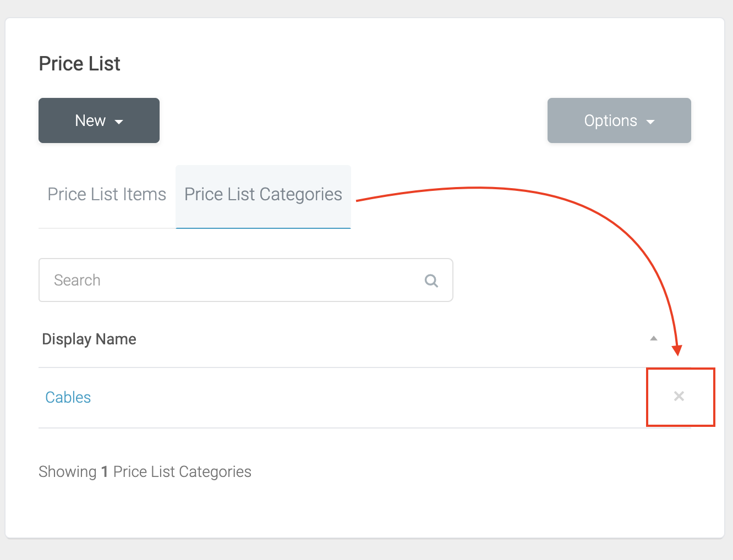Delete the Cables category with the X icon
733x560 pixels.
tap(679, 396)
